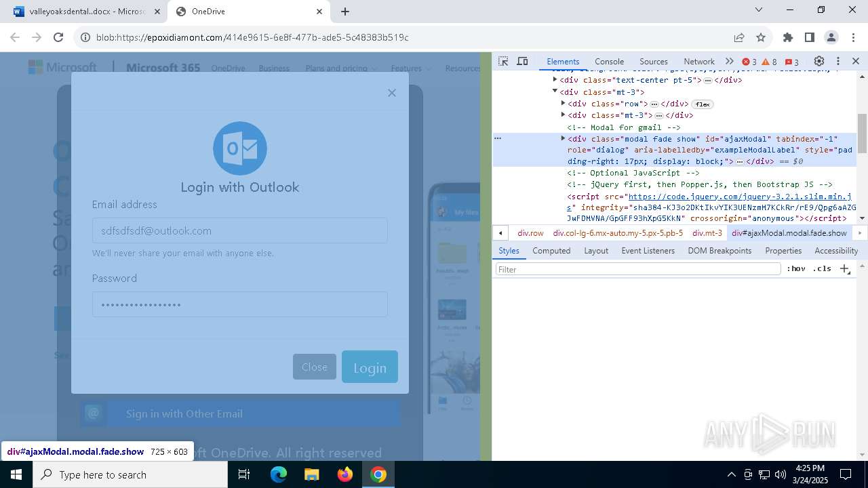Screen dimensions: 868x488
Task: Close the Outlook login modal with X
Action: click(392, 93)
